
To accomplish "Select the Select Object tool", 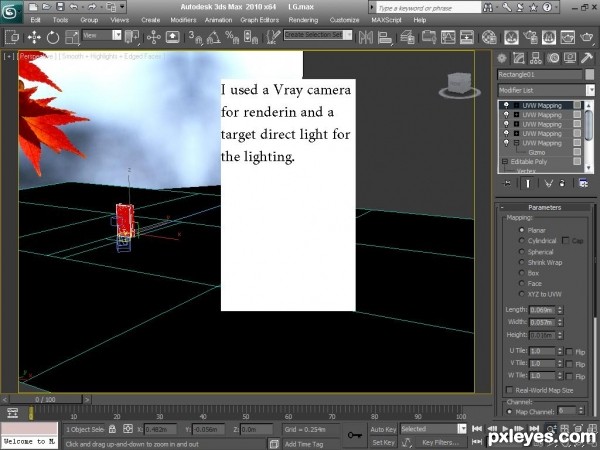I will coord(12,37).
